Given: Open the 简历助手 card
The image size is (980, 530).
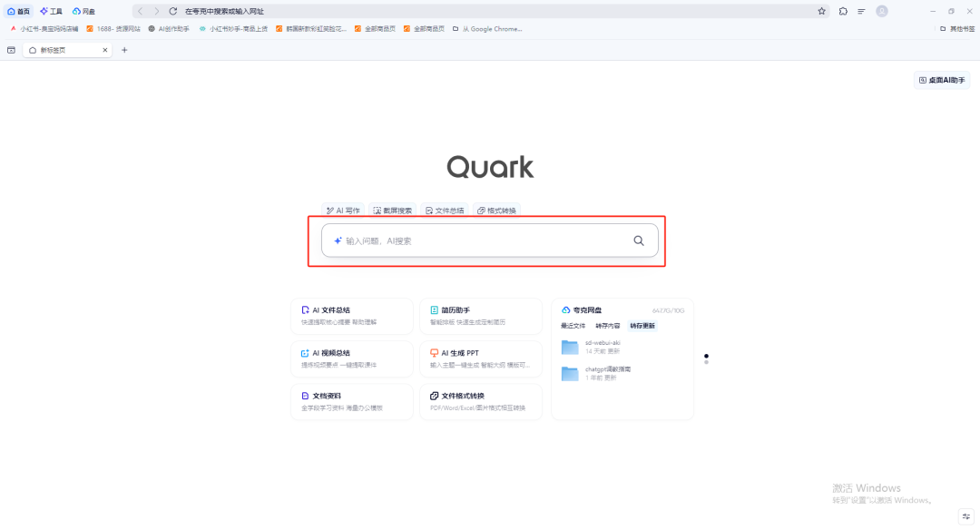Looking at the screenshot, I should pos(481,316).
